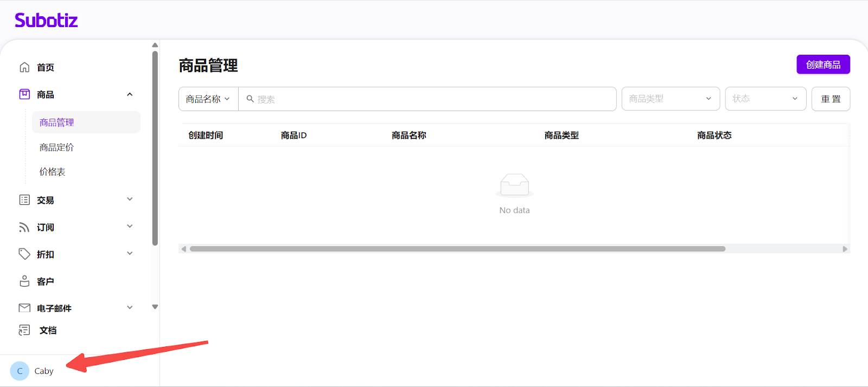Expand the 订阅 submenu chevron
This screenshot has width=868, height=387.
click(x=130, y=227)
